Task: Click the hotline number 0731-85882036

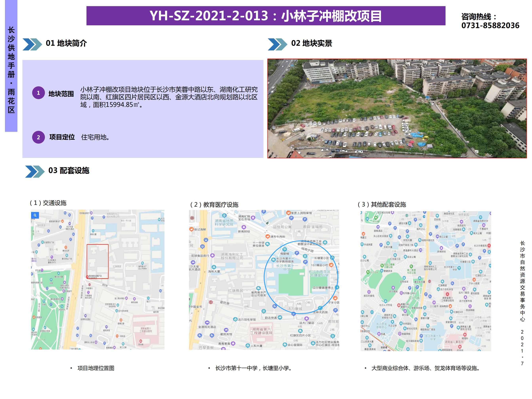Action: click(x=490, y=26)
